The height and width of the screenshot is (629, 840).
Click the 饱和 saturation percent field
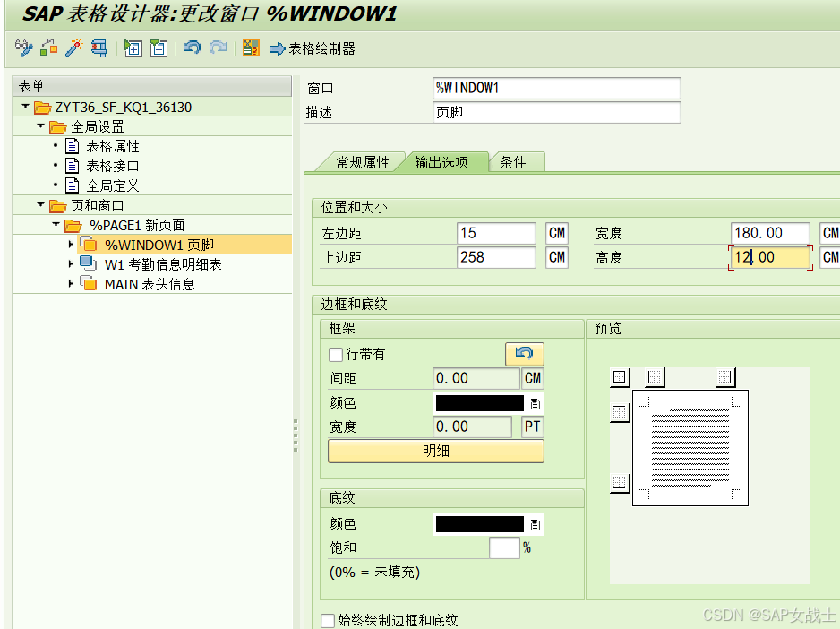(x=504, y=548)
